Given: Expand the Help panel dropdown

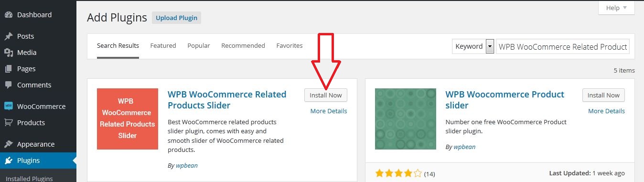Looking at the screenshot, I should 617,8.
